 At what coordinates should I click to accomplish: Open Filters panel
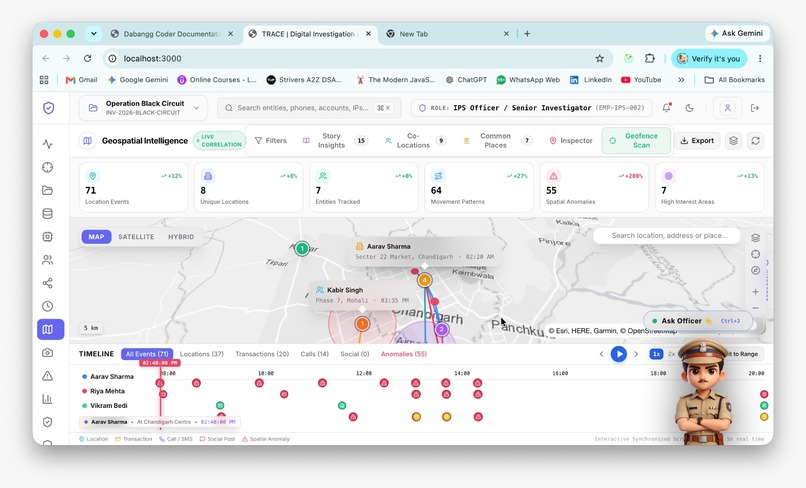click(271, 140)
